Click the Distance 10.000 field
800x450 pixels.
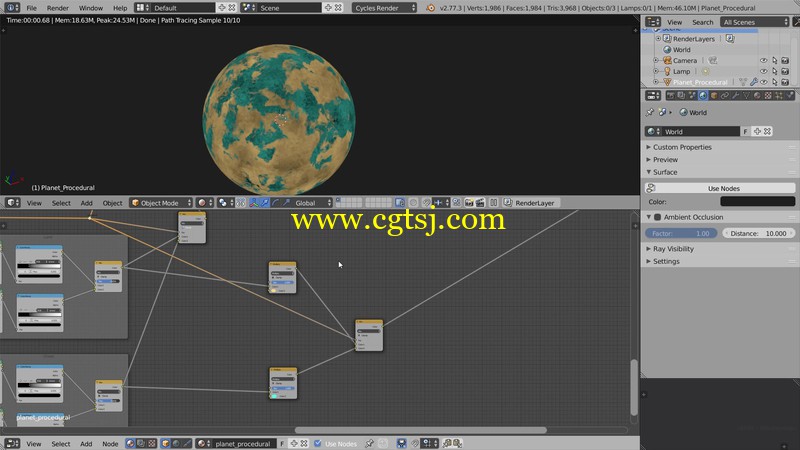pyautogui.click(x=759, y=233)
